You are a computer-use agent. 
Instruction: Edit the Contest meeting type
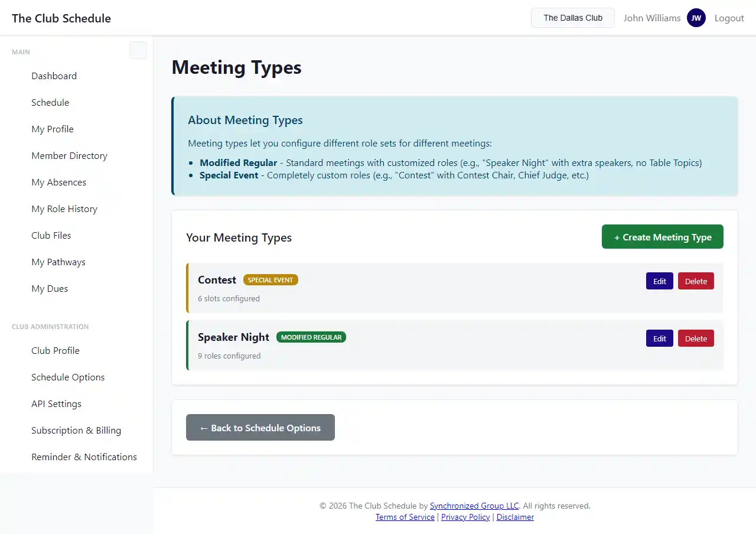[659, 281]
